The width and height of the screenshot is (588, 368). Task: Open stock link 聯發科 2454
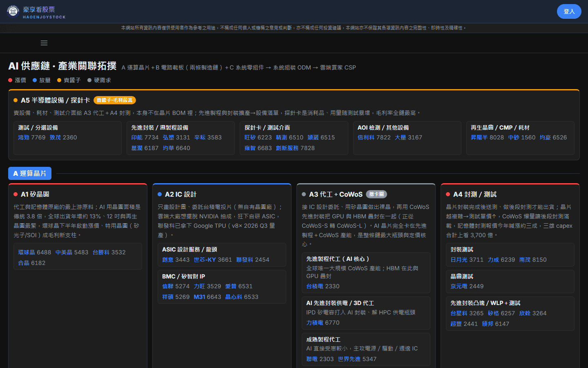click(253, 260)
